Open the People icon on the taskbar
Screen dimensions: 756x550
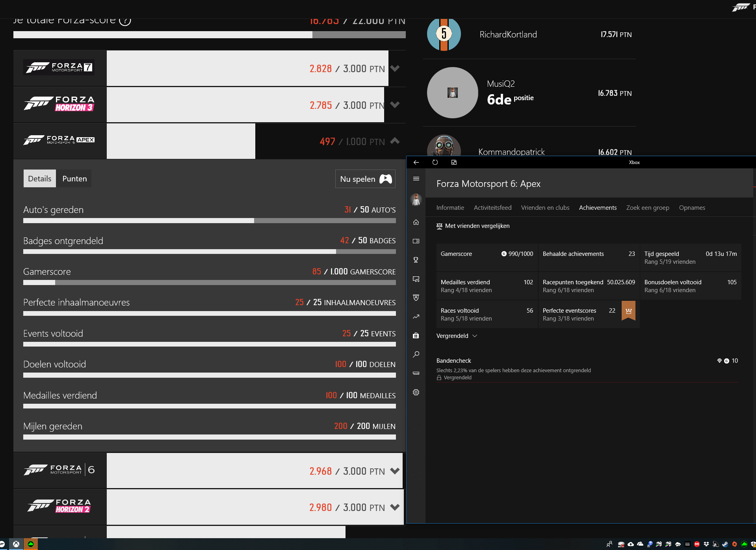tap(609, 544)
